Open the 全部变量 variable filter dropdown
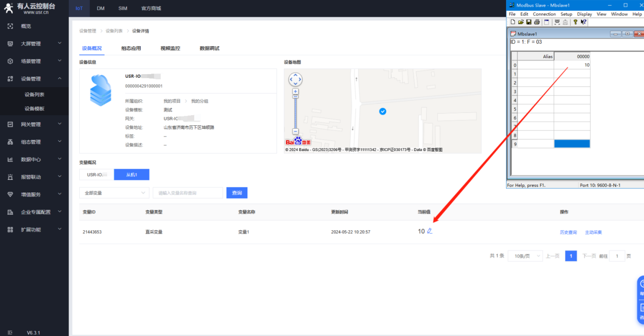Viewport: 644px width, 336px height. (114, 193)
